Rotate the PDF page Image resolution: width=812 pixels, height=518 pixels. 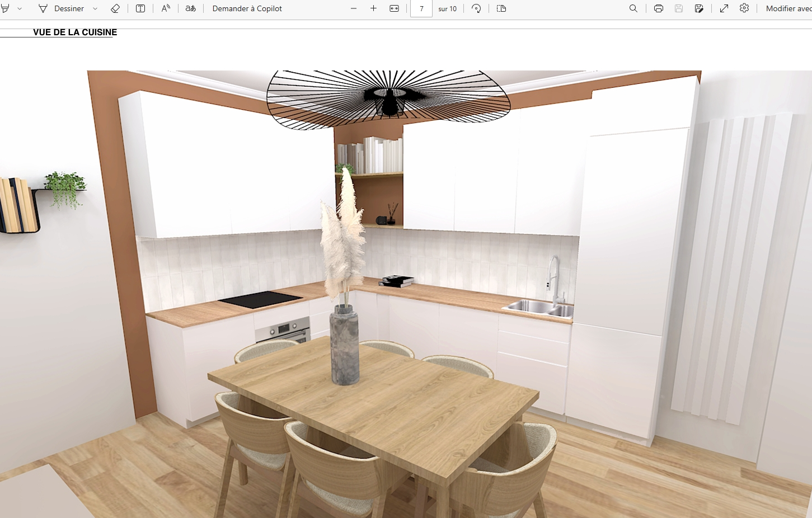477,8
